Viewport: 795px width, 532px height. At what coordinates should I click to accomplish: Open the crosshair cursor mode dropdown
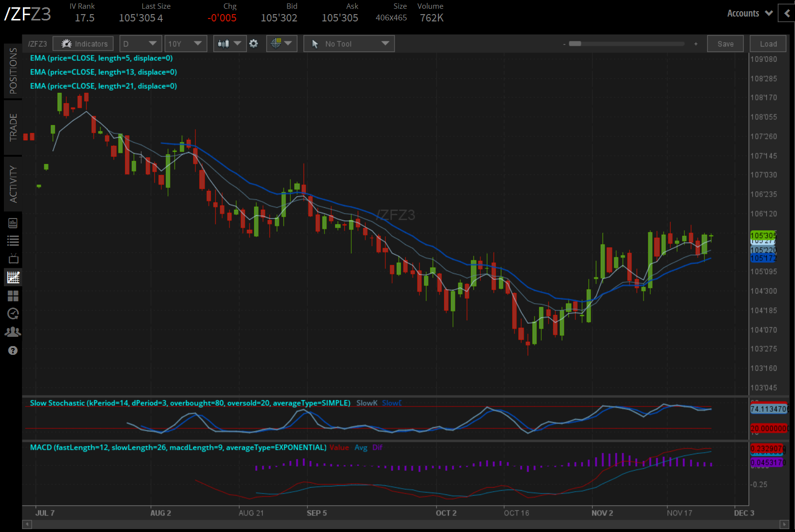[x=282, y=44]
